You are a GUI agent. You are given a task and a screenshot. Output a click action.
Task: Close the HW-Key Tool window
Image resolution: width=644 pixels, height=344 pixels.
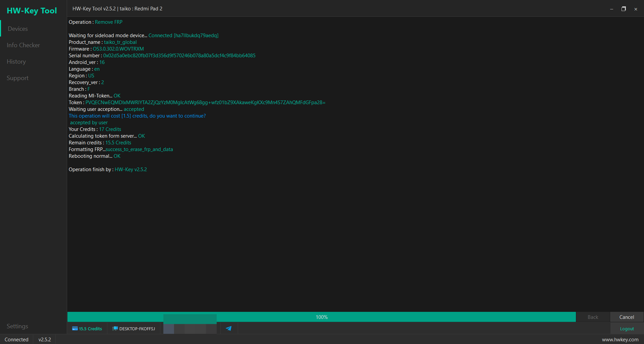(x=636, y=9)
